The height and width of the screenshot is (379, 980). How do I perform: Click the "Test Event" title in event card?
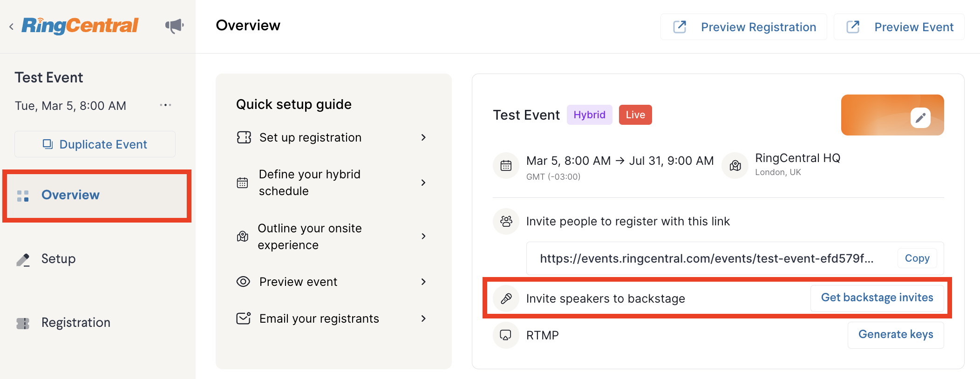(526, 115)
